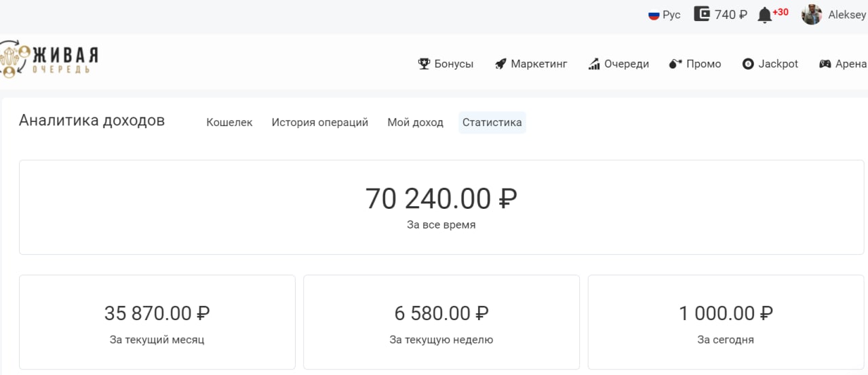Click Aleksey's profile avatar
This screenshot has width=868, height=375.
(812, 14)
